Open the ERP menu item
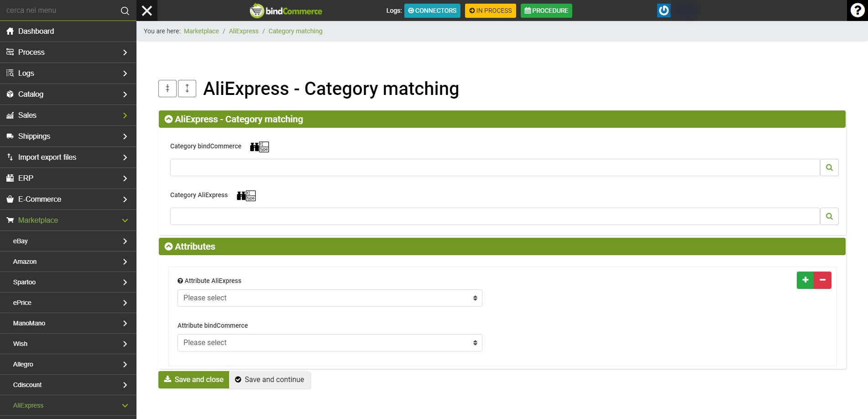Viewport: 868px width, 419px height. click(68, 178)
